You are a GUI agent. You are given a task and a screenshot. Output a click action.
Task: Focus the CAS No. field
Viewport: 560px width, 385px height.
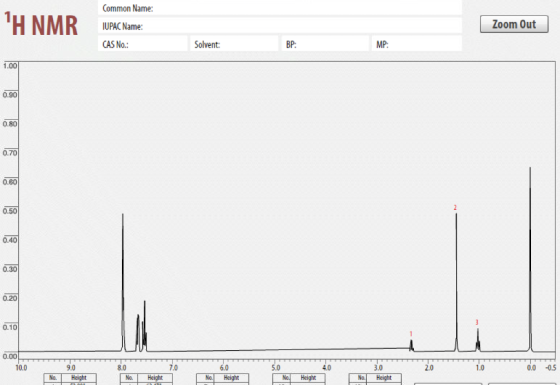click(142, 44)
